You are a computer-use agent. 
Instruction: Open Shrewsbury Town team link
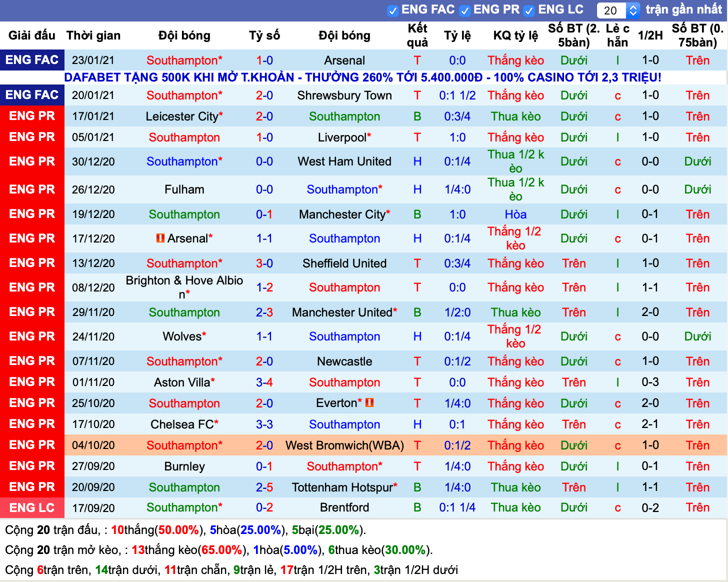344,95
